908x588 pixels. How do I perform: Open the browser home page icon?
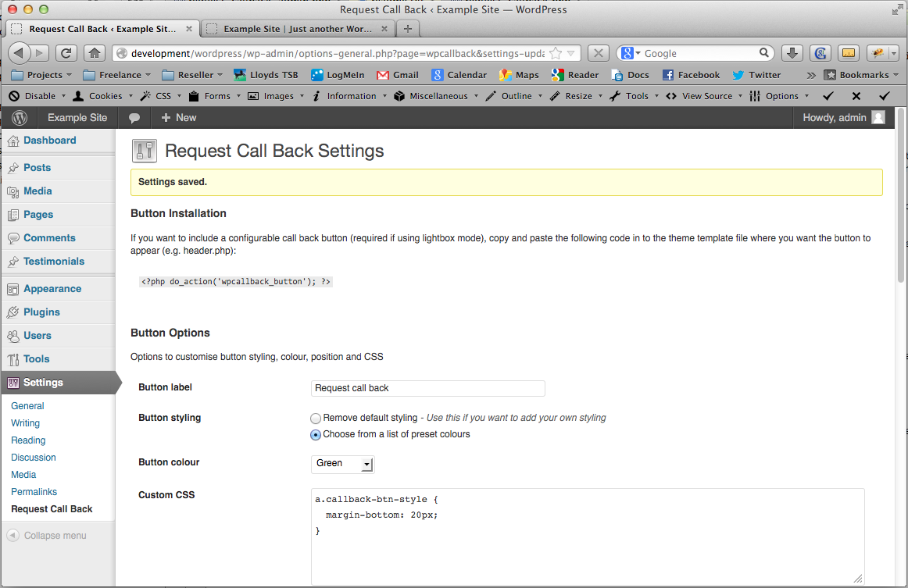[x=94, y=53]
